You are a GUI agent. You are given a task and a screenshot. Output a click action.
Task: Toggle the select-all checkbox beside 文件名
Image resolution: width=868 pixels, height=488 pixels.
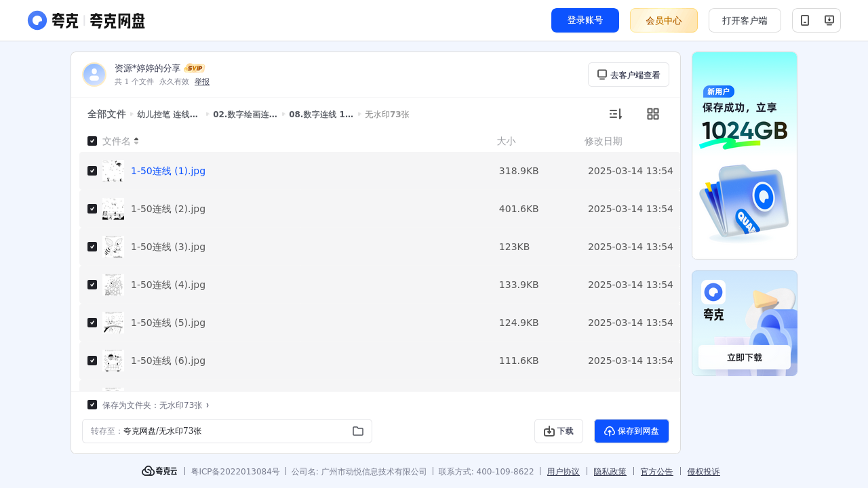pos(92,141)
